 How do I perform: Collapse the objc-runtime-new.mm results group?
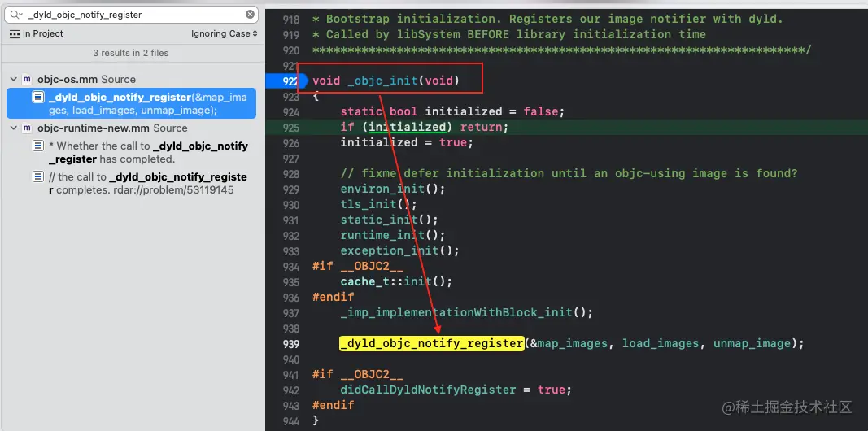coord(13,128)
